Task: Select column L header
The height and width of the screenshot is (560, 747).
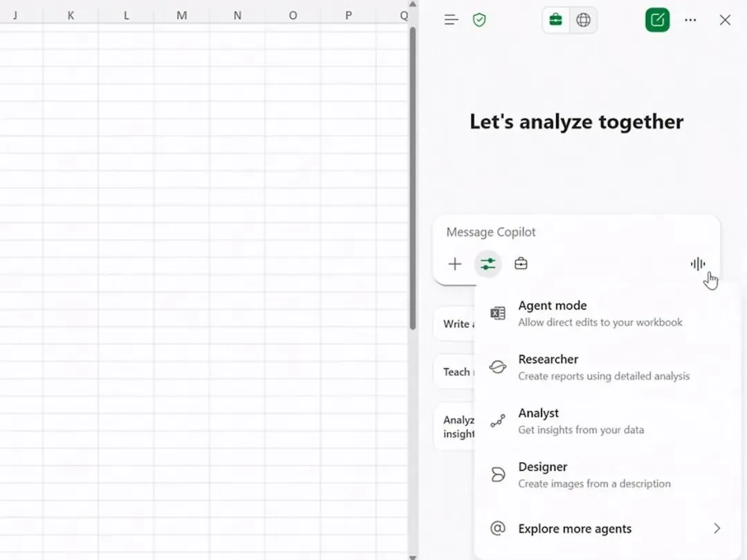Action: [126, 15]
